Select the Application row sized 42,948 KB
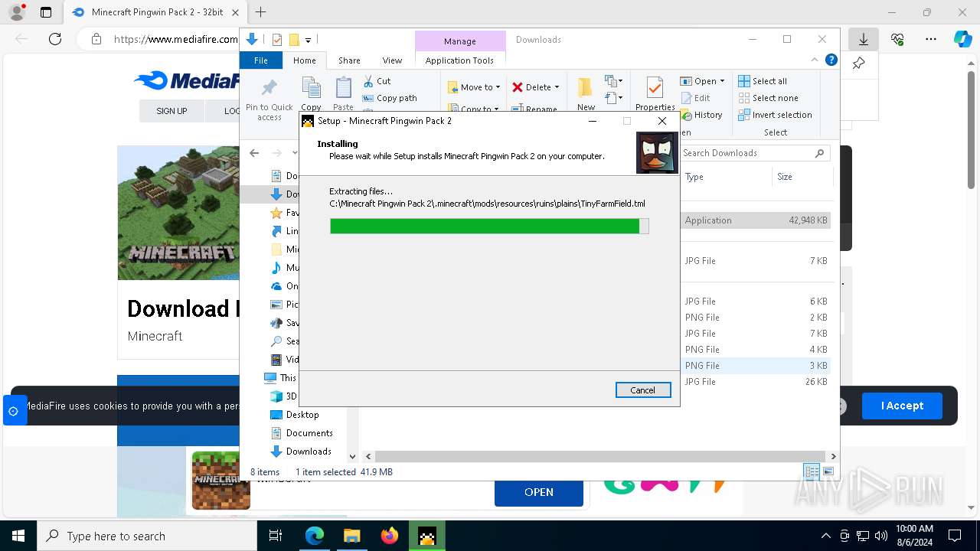The height and width of the screenshot is (551, 980). (x=755, y=220)
